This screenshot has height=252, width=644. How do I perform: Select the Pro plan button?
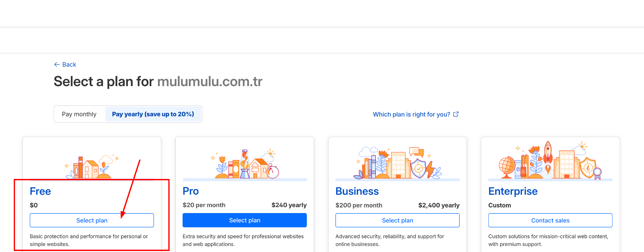pos(245,220)
